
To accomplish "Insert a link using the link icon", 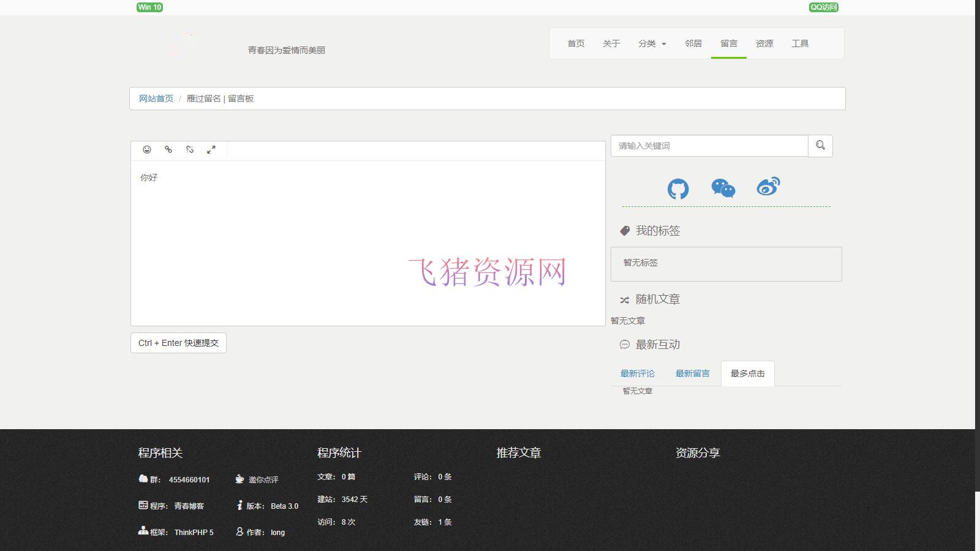I will [x=168, y=149].
